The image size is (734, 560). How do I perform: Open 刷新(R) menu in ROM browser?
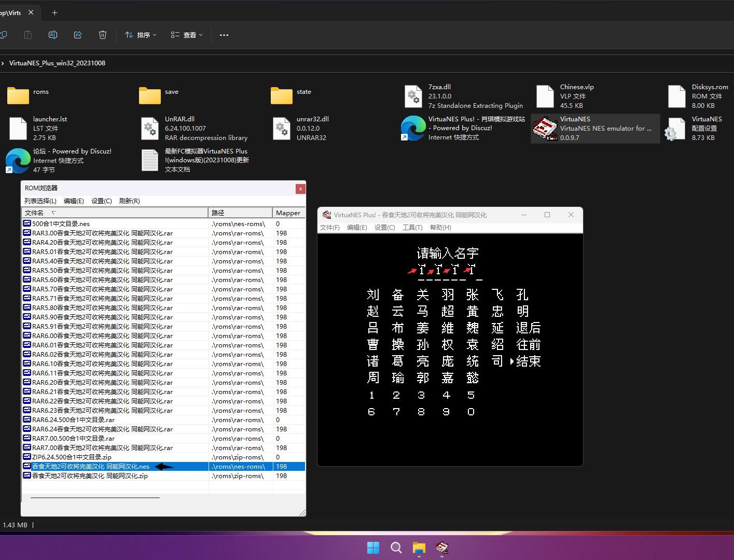130,201
